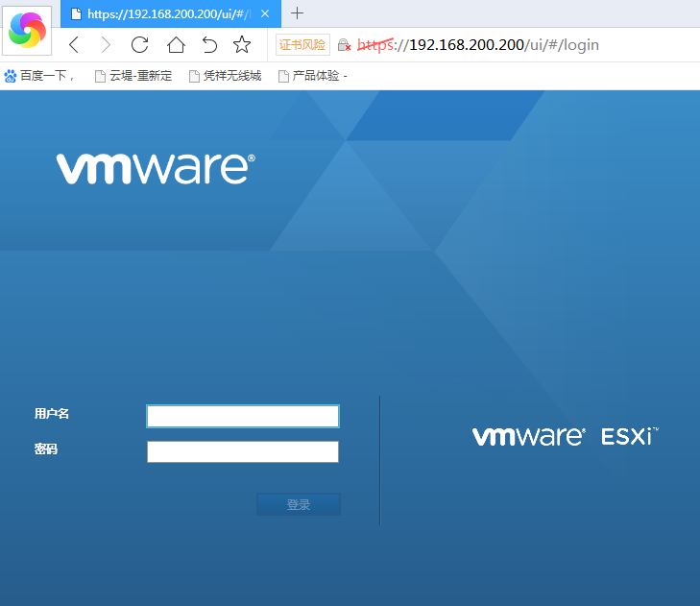Click the undo restore-tab arrow icon
The image size is (700, 606).
(209, 44)
